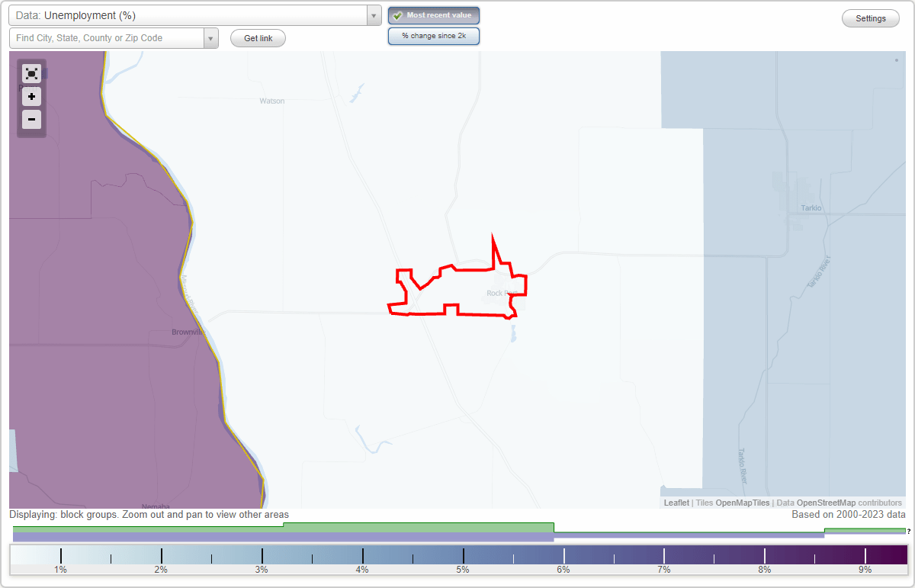Expand the location search dropdown arrow
Viewport: 915px width, 588px height.
point(211,38)
